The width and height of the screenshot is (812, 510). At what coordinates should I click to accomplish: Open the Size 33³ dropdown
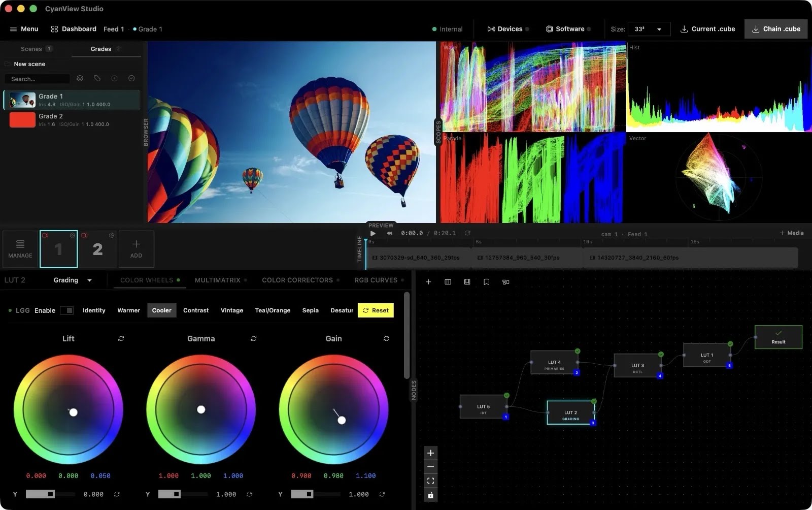[649, 29]
